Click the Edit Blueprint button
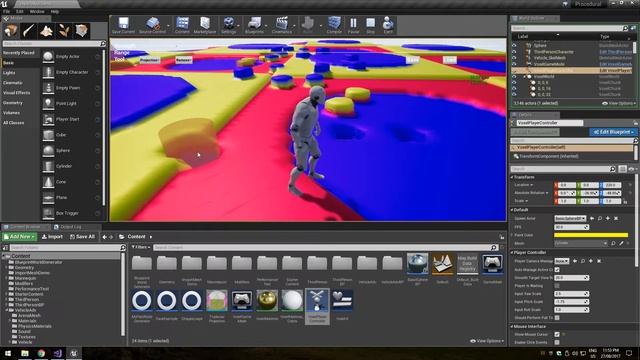The height and width of the screenshot is (360, 640). coord(613,132)
